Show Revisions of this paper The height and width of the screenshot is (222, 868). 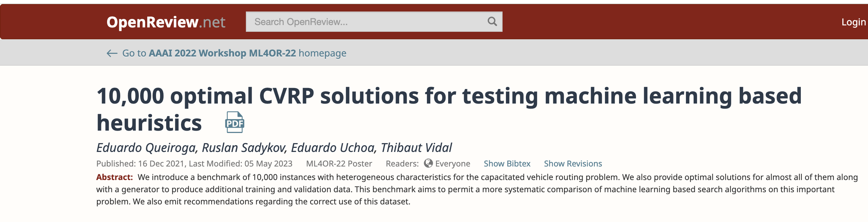click(x=573, y=164)
